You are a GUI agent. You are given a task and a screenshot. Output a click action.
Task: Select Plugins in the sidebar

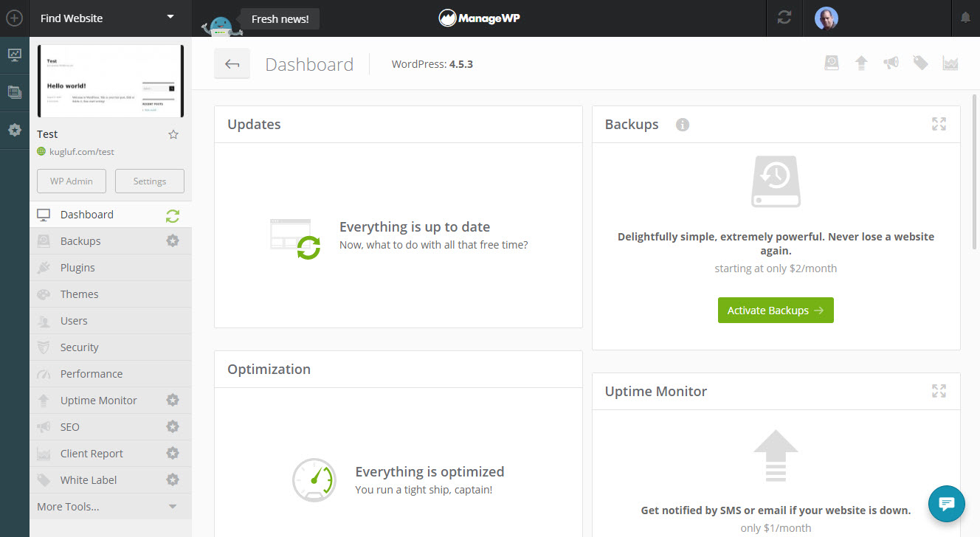77,268
